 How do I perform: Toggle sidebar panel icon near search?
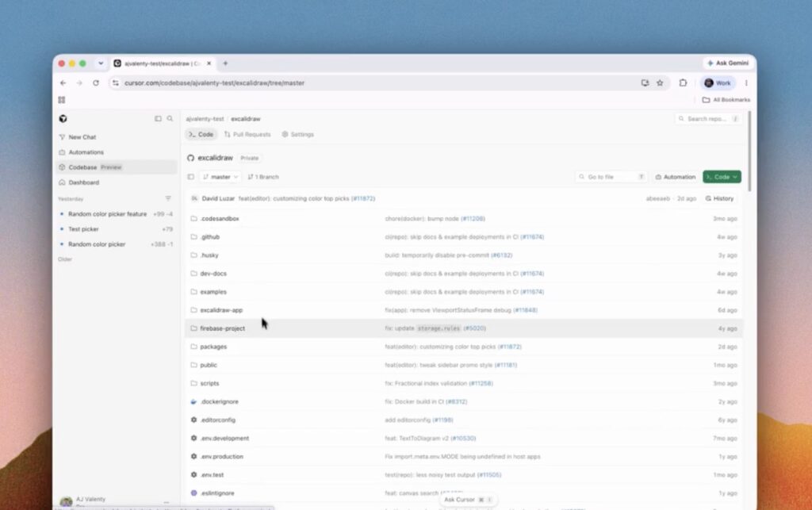click(x=158, y=118)
